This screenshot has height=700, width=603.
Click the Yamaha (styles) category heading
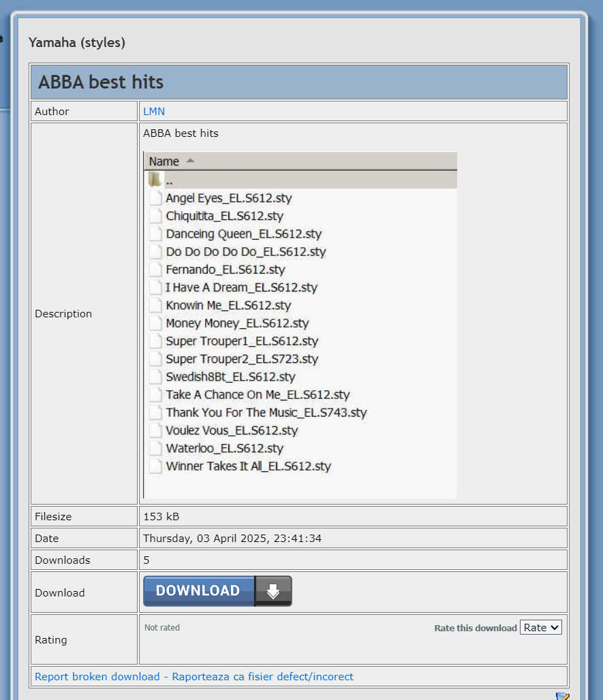[x=77, y=42]
